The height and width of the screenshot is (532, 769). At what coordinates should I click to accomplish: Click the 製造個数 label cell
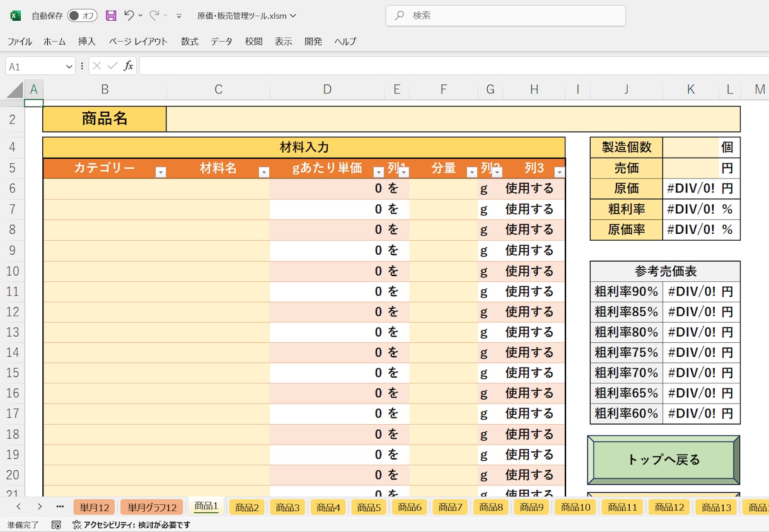point(627,147)
